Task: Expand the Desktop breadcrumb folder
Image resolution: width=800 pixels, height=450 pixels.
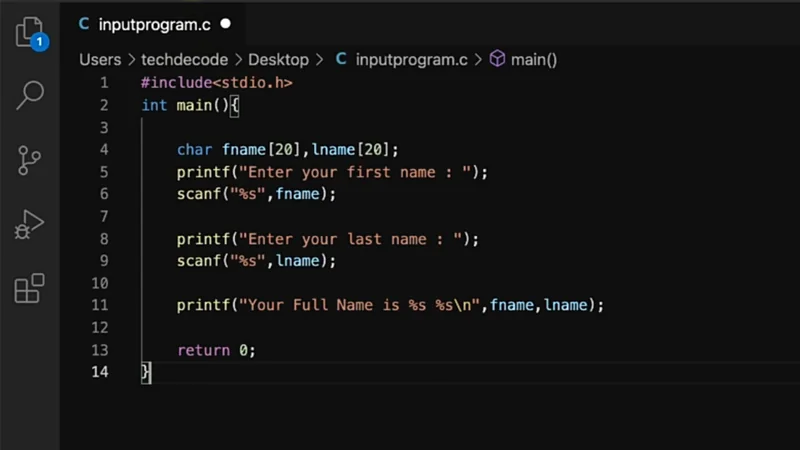Action: pos(278,60)
